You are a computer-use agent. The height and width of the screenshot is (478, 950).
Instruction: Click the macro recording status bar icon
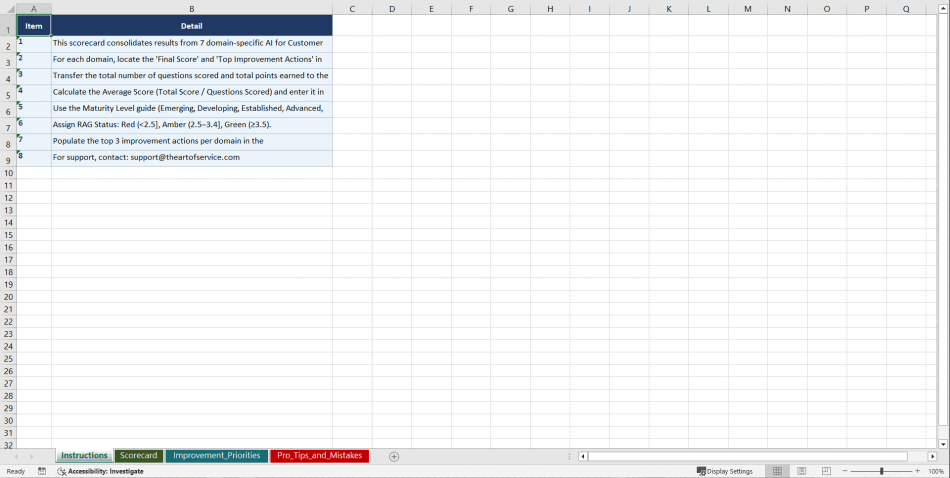pyautogui.click(x=42, y=471)
